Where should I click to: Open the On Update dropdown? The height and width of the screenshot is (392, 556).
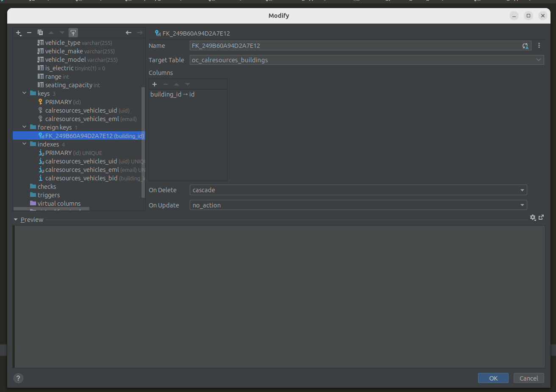click(522, 205)
